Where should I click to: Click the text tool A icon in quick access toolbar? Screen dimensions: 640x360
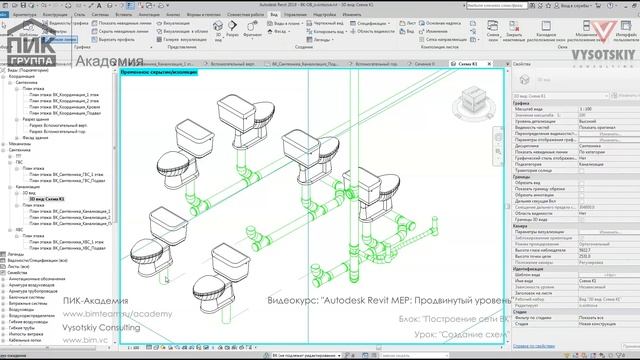point(99,6)
